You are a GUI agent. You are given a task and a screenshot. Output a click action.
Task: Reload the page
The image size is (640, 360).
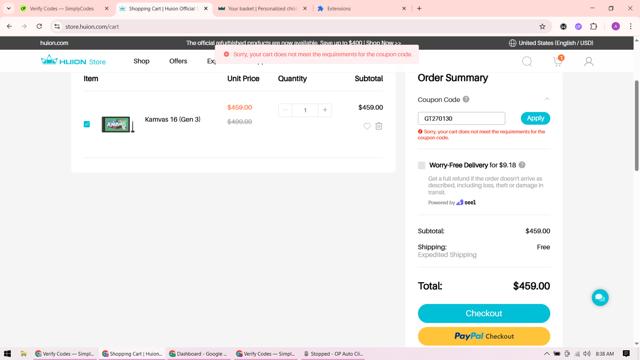[x=39, y=27]
